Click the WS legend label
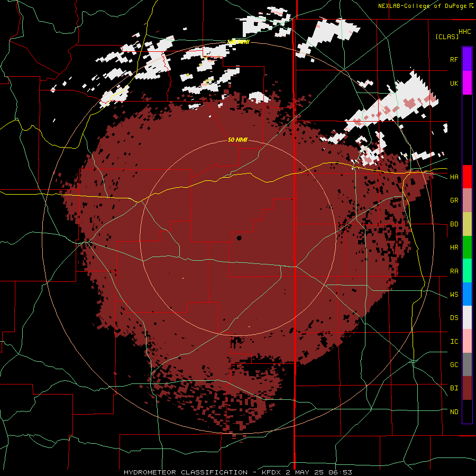 tap(454, 295)
